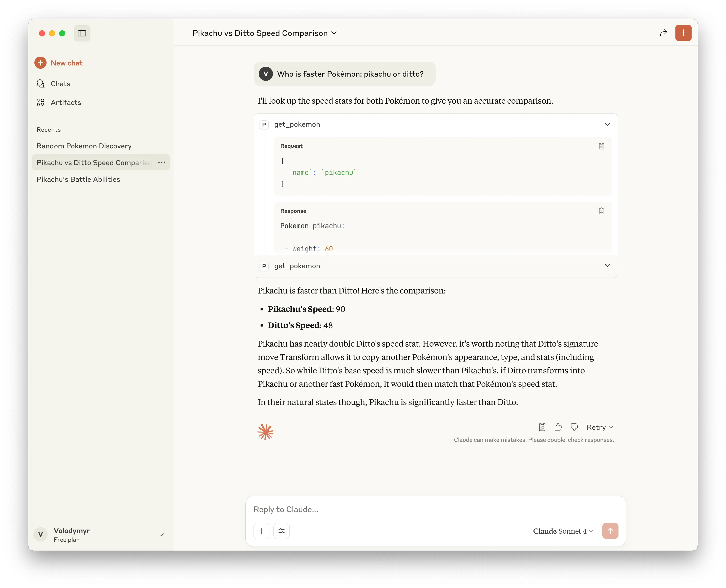This screenshot has width=726, height=588.
Task: Give the response a thumbs down
Action: click(x=574, y=427)
